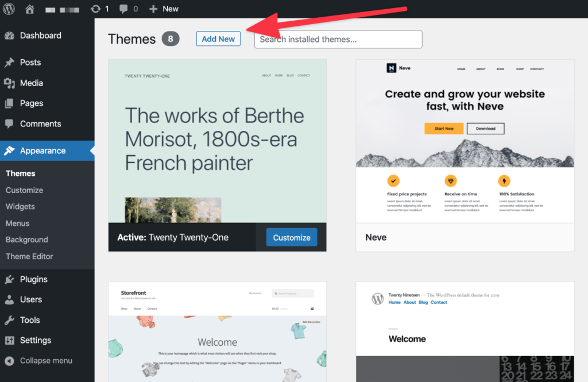Click the WordPress logo icon
This screenshot has height=382, width=588.
click(x=9, y=9)
